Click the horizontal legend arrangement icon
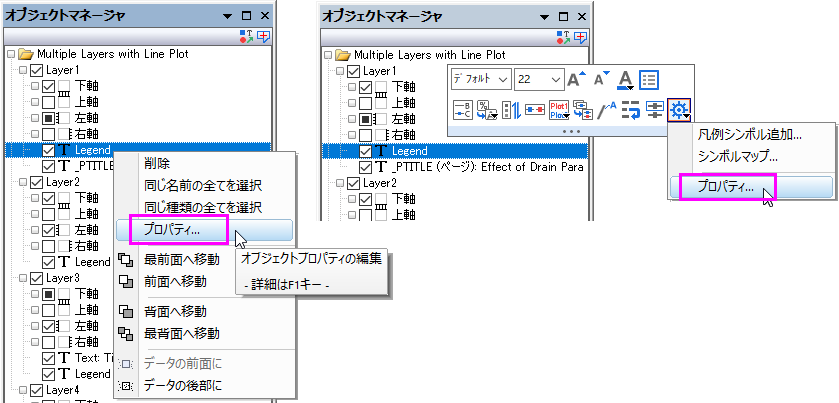The image size is (839, 403). (535, 110)
